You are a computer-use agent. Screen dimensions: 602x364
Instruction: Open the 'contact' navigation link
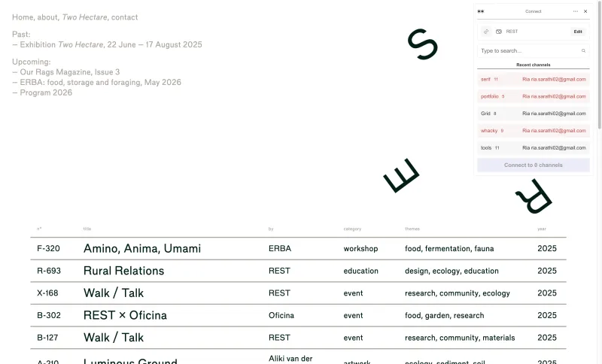coord(124,17)
